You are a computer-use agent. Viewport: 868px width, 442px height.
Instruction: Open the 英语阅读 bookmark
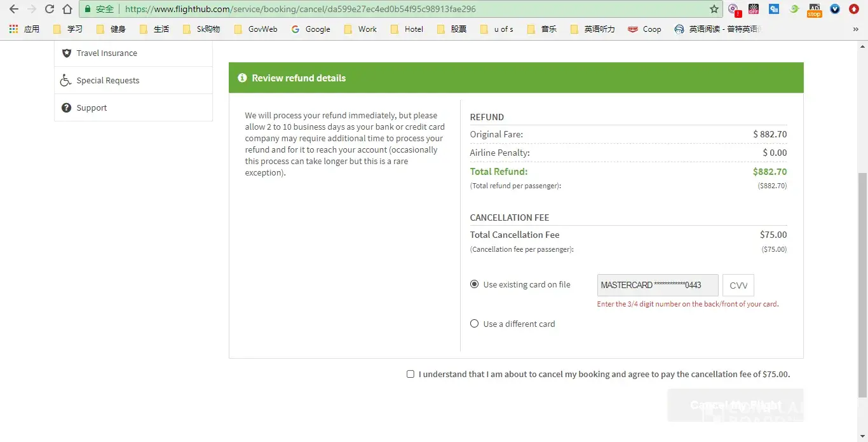coord(718,29)
